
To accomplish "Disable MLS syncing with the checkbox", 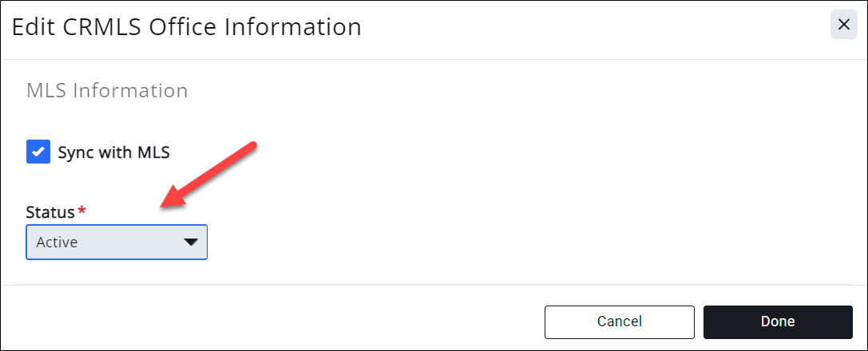I will click(38, 152).
